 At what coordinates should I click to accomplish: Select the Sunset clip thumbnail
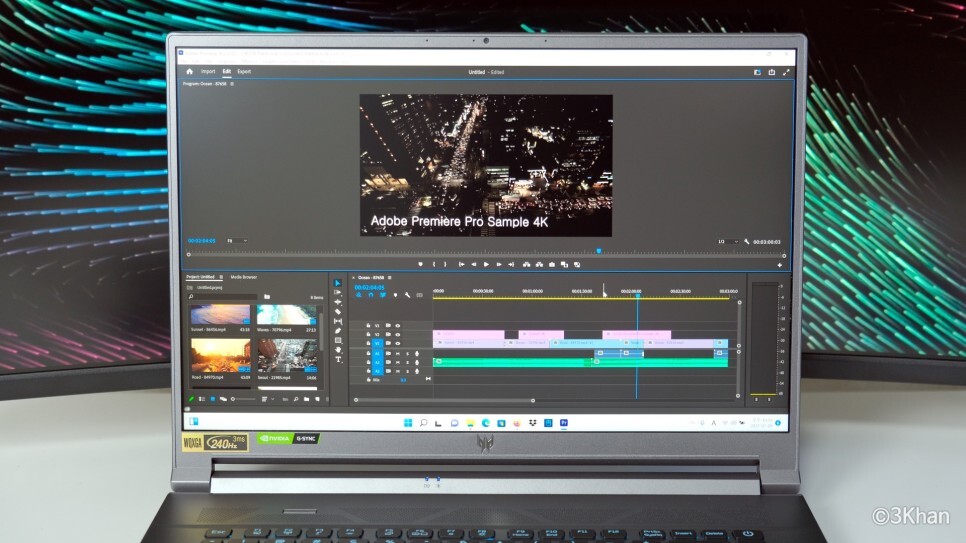[221, 315]
